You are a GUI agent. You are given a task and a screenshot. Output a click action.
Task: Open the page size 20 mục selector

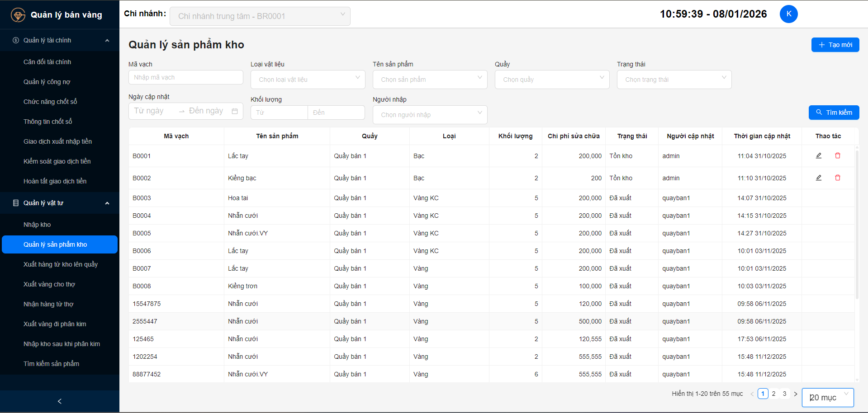pos(827,398)
